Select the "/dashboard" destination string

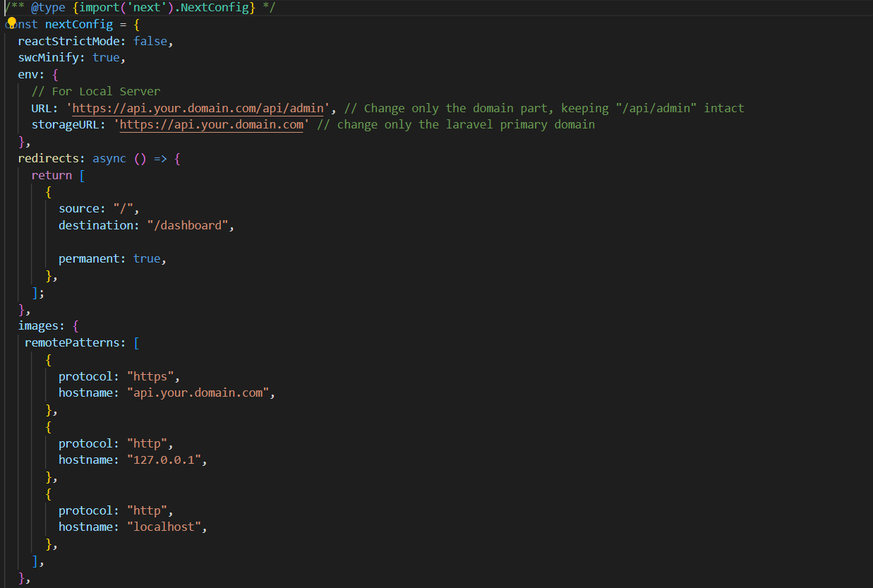pyautogui.click(x=189, y=226)
